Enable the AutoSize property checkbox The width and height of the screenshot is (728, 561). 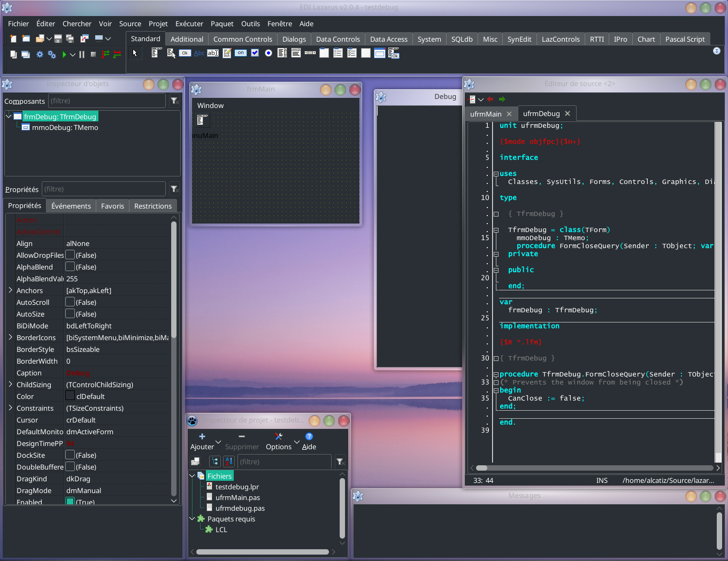point(70,314)
